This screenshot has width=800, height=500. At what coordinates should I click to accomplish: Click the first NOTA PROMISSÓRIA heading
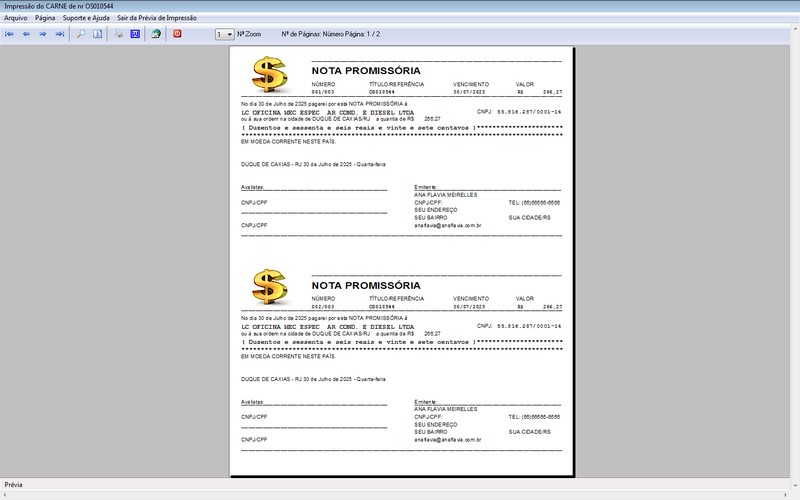[x=366, y=70]
